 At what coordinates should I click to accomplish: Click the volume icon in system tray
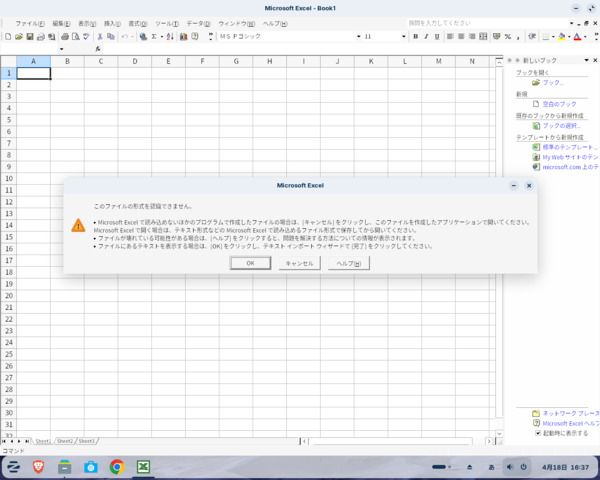pyautogui.click(x=510, y=467)
